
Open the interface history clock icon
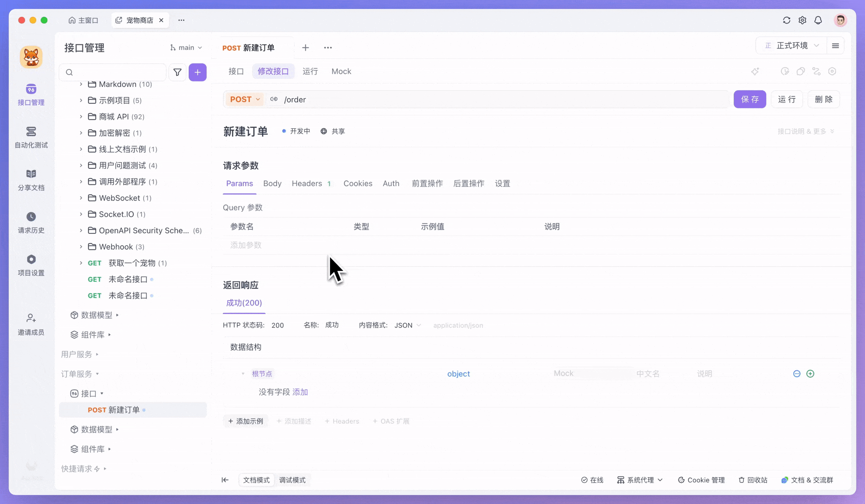click(x=785, y=71)
